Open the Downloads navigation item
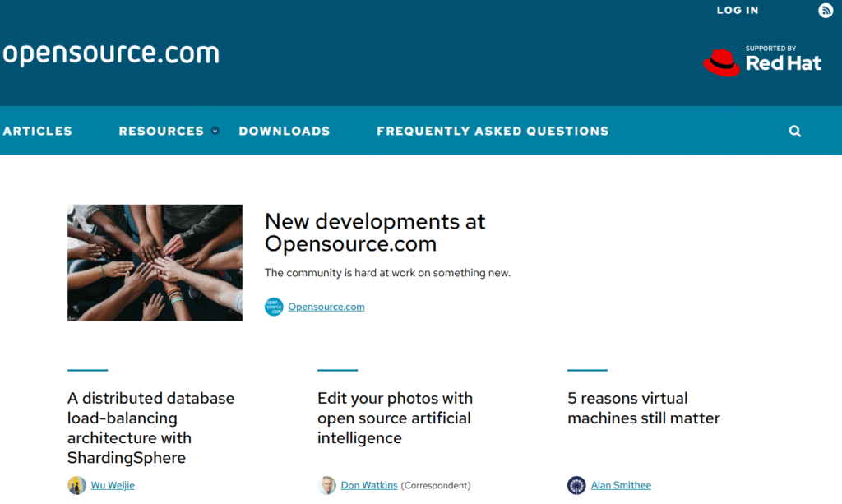 (x=285, y=131)
